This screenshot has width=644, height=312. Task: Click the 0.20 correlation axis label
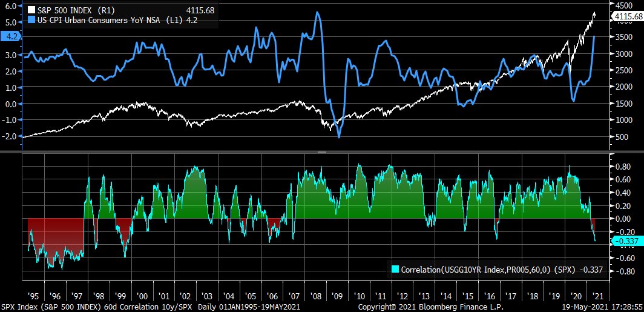624,205
